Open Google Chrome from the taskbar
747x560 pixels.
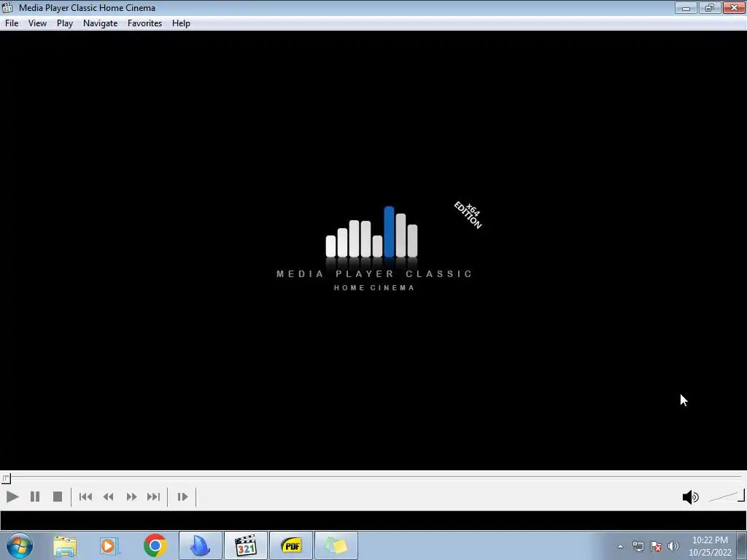pyautogui.click(x=155, y=545)
